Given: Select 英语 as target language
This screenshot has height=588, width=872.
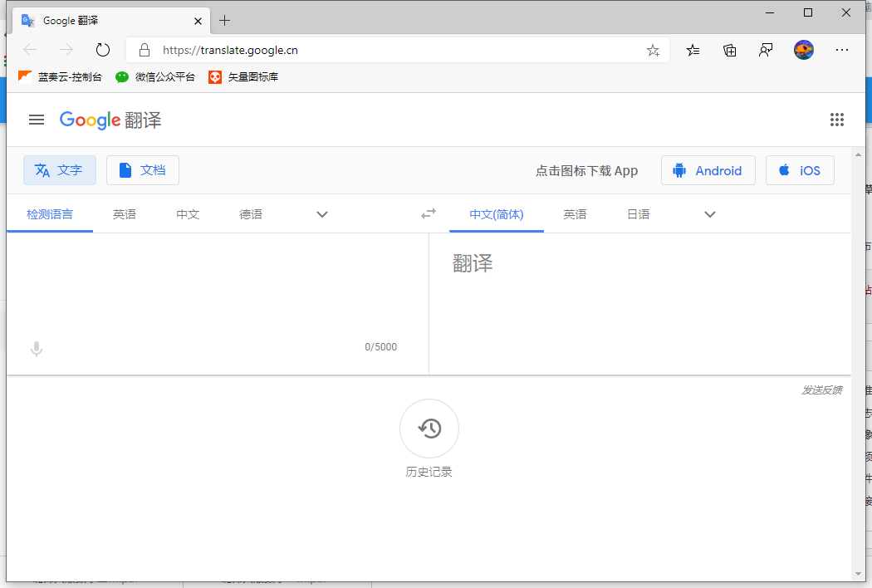Looking at the screenshot, I should point(575,214).
